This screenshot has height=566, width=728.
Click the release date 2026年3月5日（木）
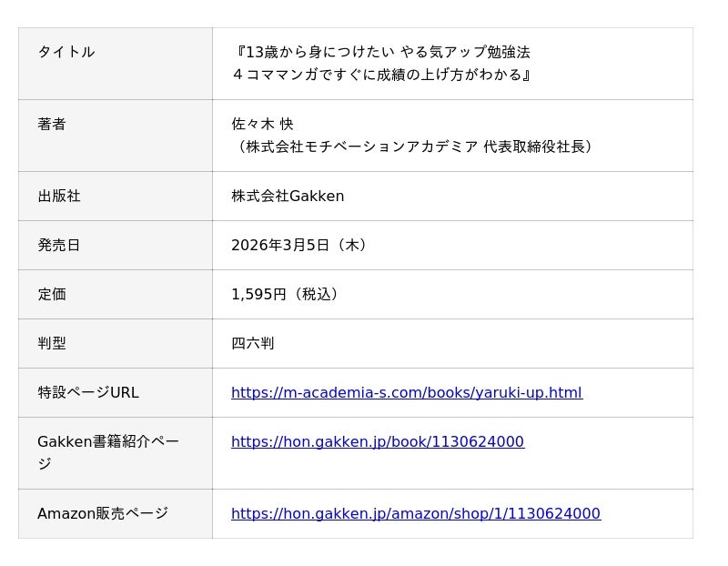pos(301,246)
